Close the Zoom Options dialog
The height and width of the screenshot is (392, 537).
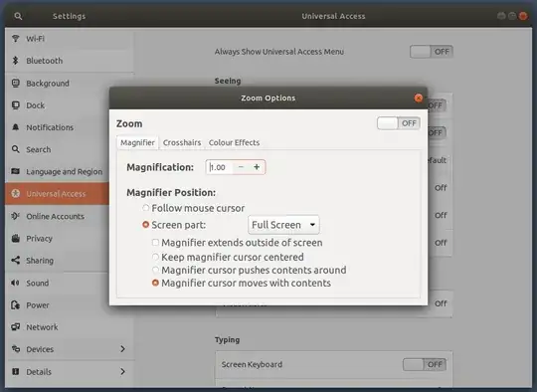click(x=418, y=98)
